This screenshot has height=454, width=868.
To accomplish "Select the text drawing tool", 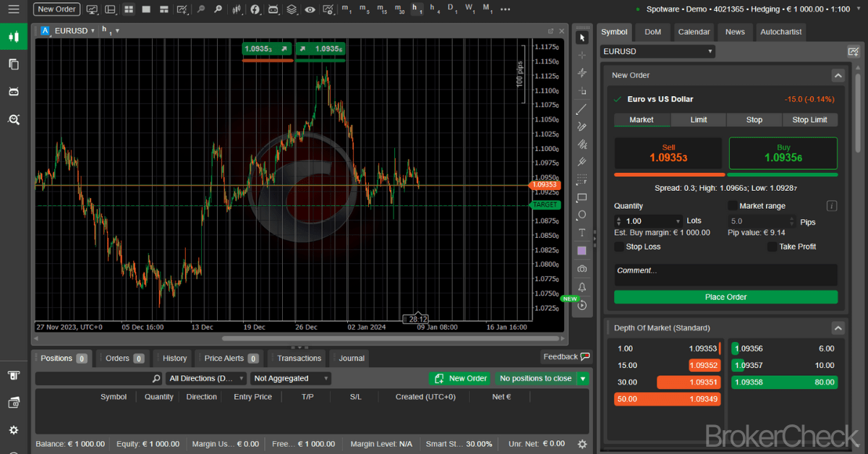I will point(582,233).
